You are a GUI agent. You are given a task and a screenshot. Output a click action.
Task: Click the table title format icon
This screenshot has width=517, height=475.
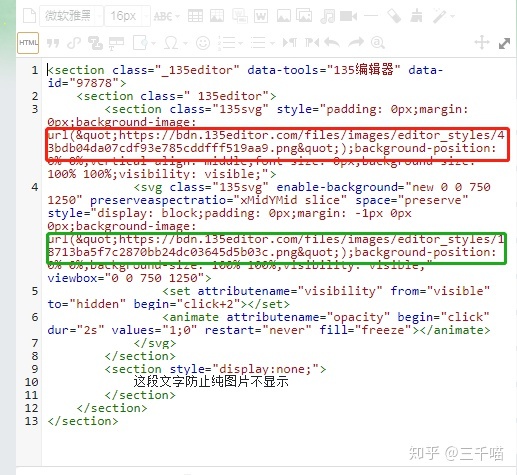pos(116,43)
